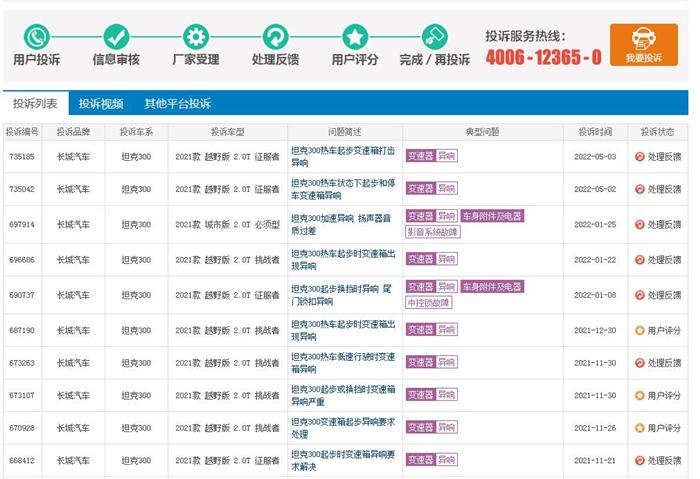Click the 用户评分 status icon for complaint 670928
The height and width of the screenshot is (479, 700).
639,428
